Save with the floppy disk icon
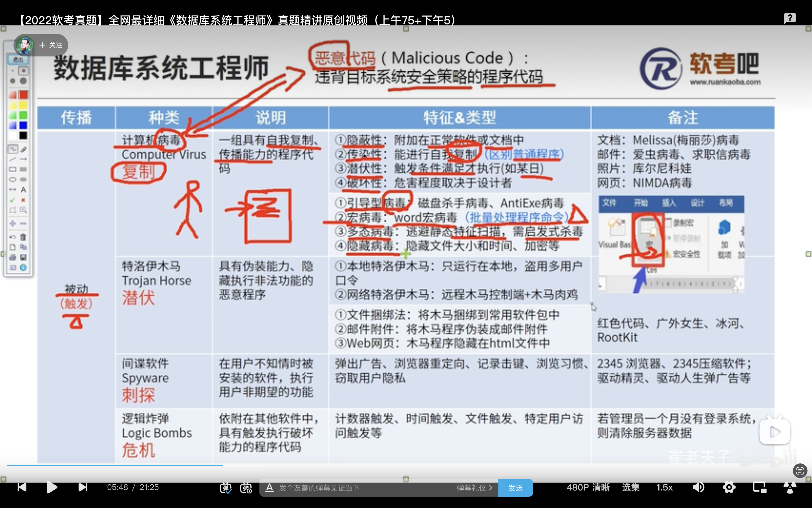The width and height of the screenshot is (812, 508). tap(23, 257)
